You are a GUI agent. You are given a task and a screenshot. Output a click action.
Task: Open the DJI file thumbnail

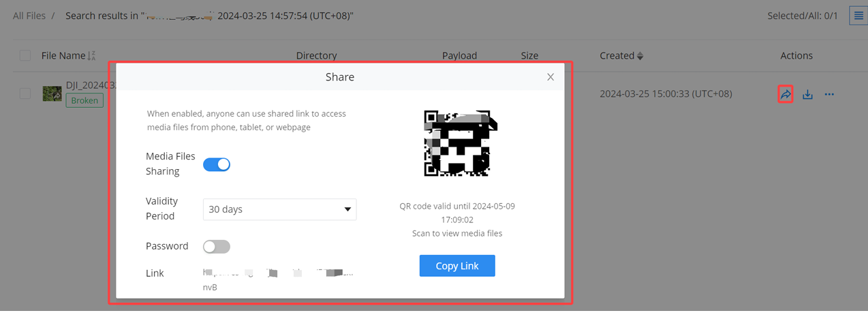tap(52, 93)
